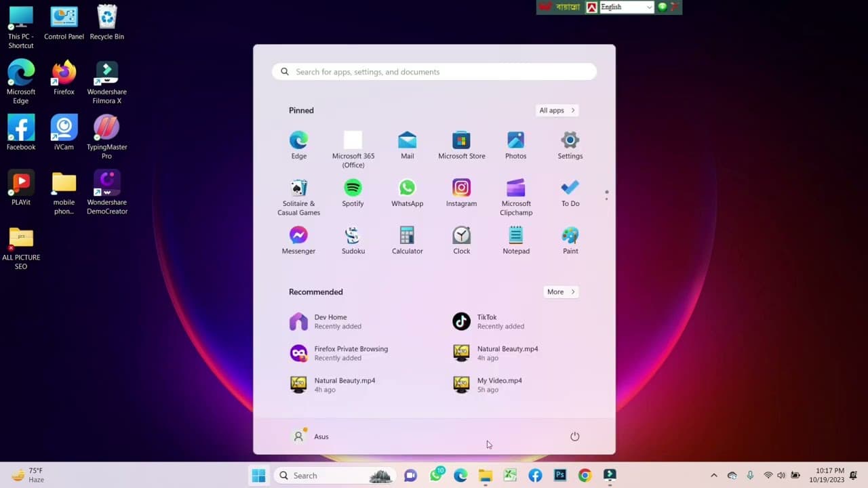
Task: Launch the Photos app
Action: pos(515,145)
